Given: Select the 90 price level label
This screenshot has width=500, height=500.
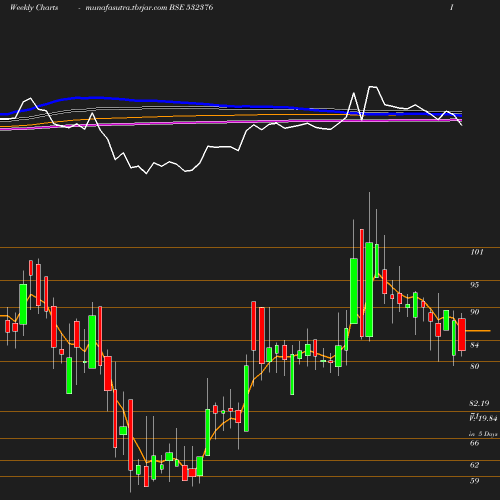Looking at the screenshot, I should (475, 312).
